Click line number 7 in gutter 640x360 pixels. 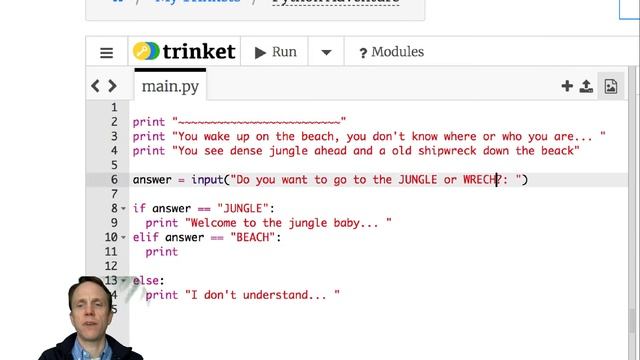click(x=114, y=194)
